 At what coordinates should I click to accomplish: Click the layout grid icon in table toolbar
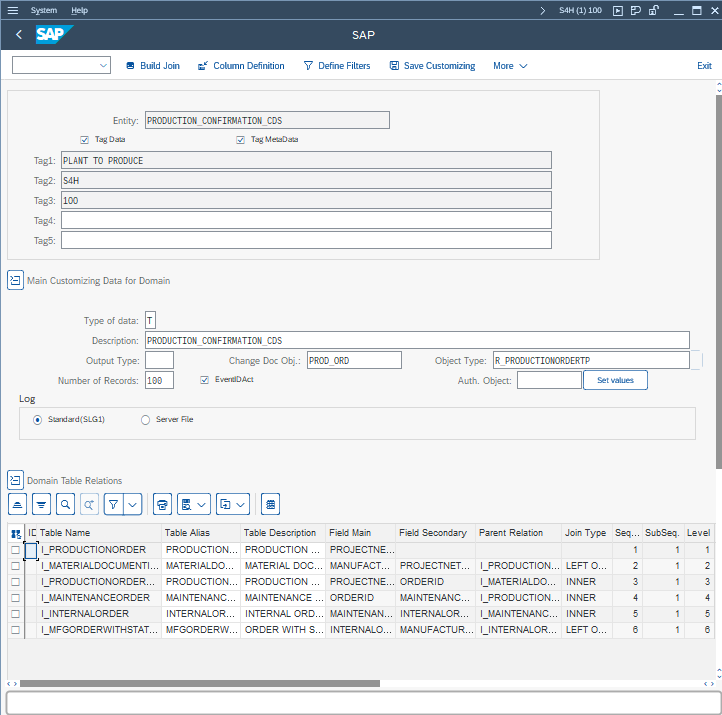click(x=270, y=504)
